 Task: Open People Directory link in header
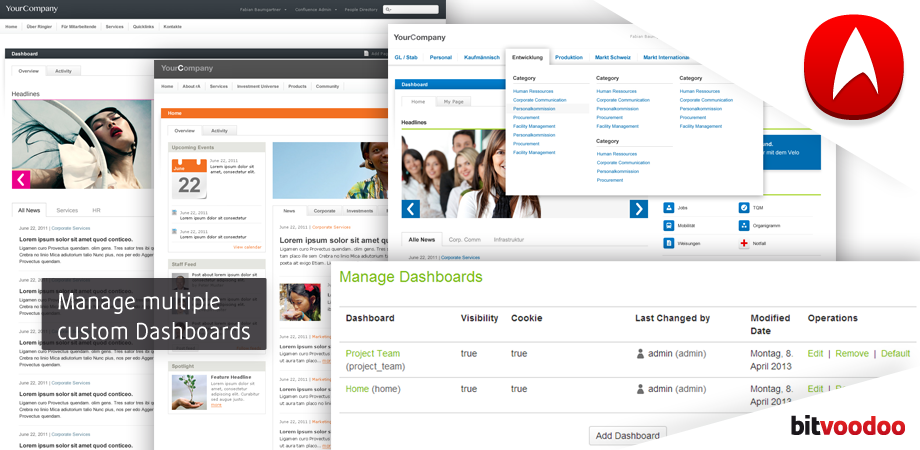point(361,10)
